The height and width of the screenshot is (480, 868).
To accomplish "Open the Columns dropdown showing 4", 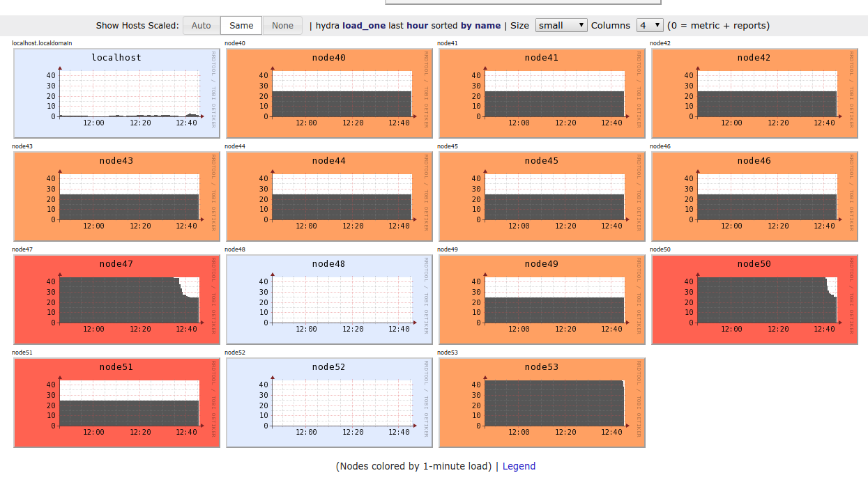I will click(649, 25).
